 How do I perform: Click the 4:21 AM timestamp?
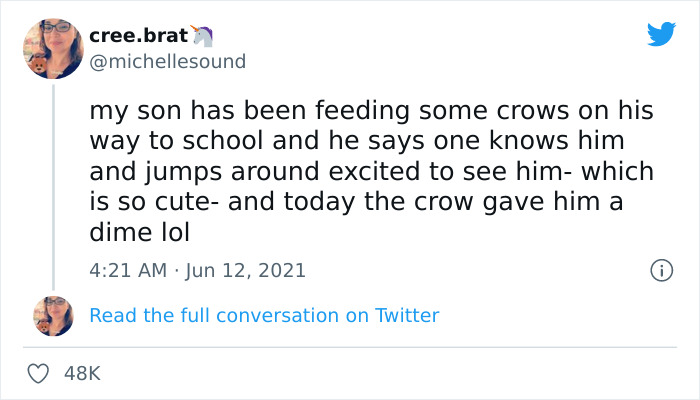click(x=126, y=270)
